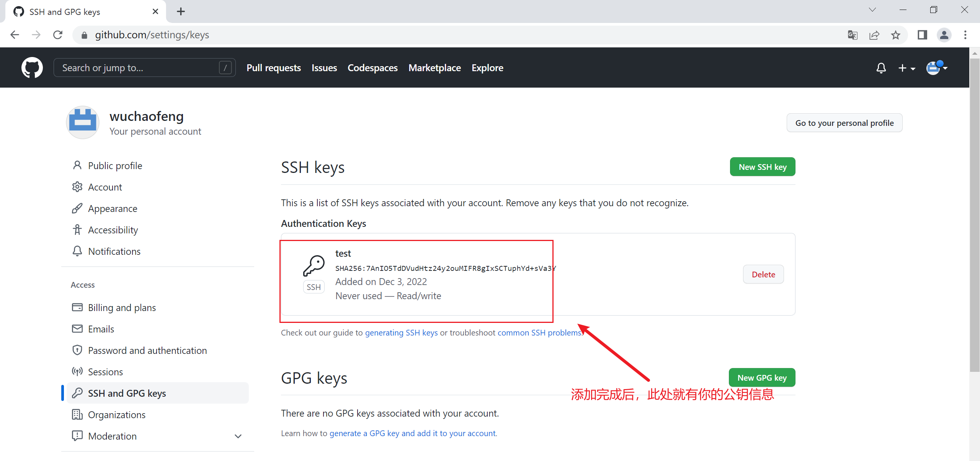Viewport: 980px width, 461px height.
Task: Select SSH and GPG keys item
Action: [158, 393]
